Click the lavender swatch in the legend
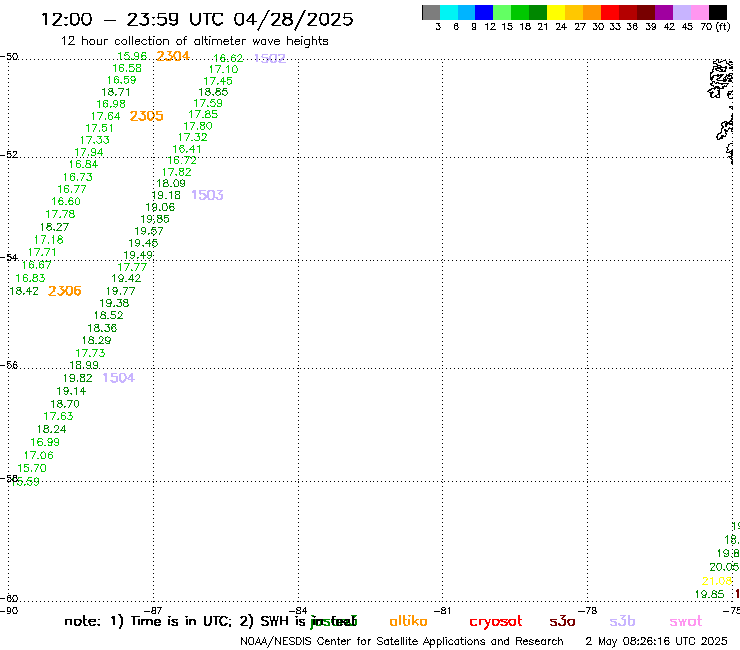 [681, 12]
